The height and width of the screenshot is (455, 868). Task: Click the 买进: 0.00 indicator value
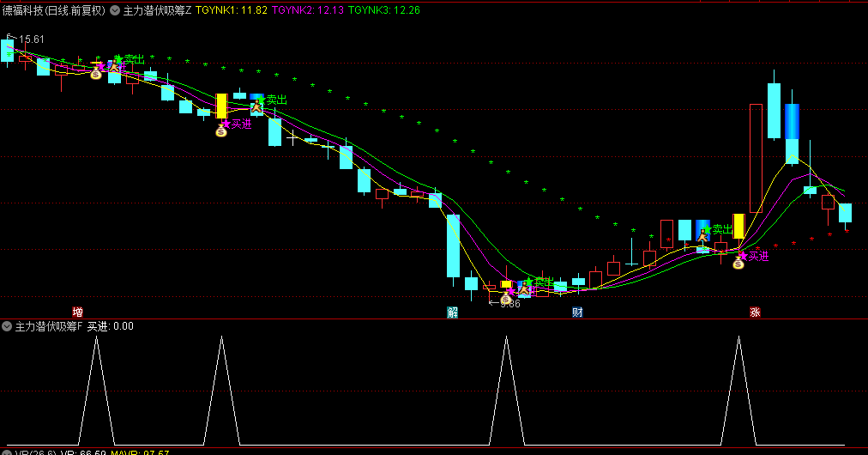(x=110, y=326)
